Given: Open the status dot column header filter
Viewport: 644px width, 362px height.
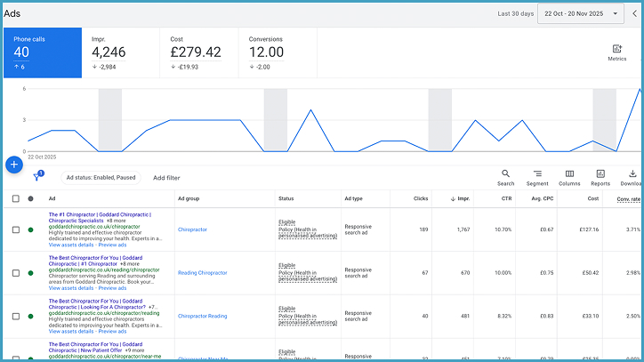Looking at the screenshot, I should pos(31,198).
